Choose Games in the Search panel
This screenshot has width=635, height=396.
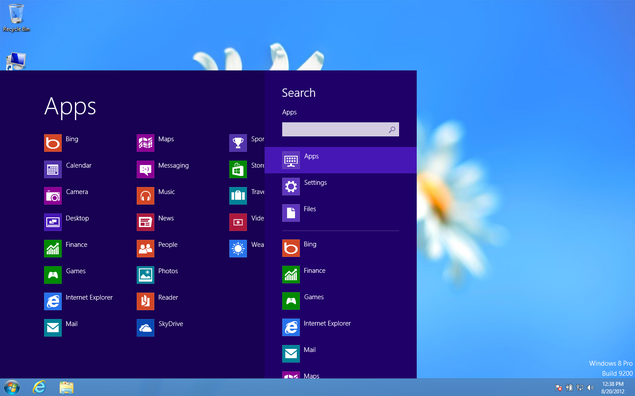pos(303,301)
